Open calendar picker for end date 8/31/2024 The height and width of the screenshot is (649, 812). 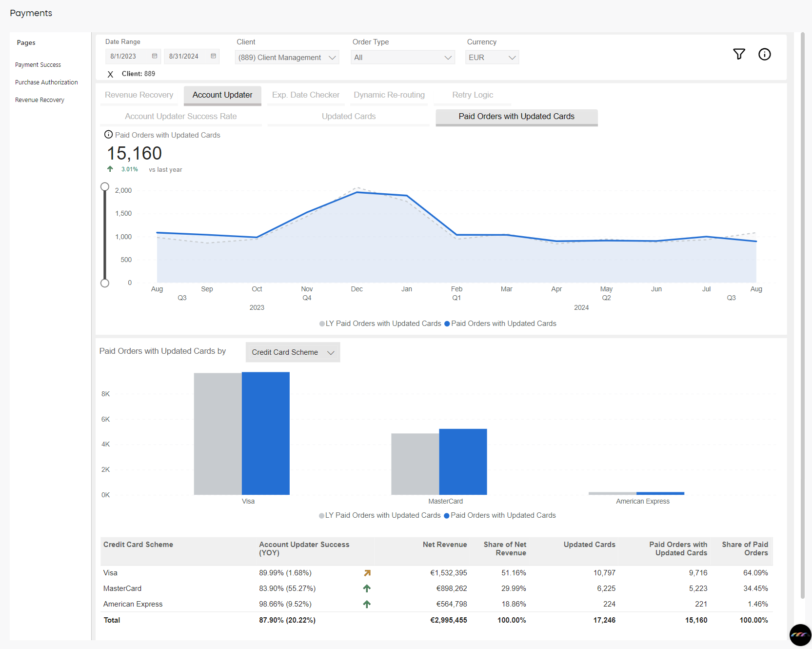213,56
